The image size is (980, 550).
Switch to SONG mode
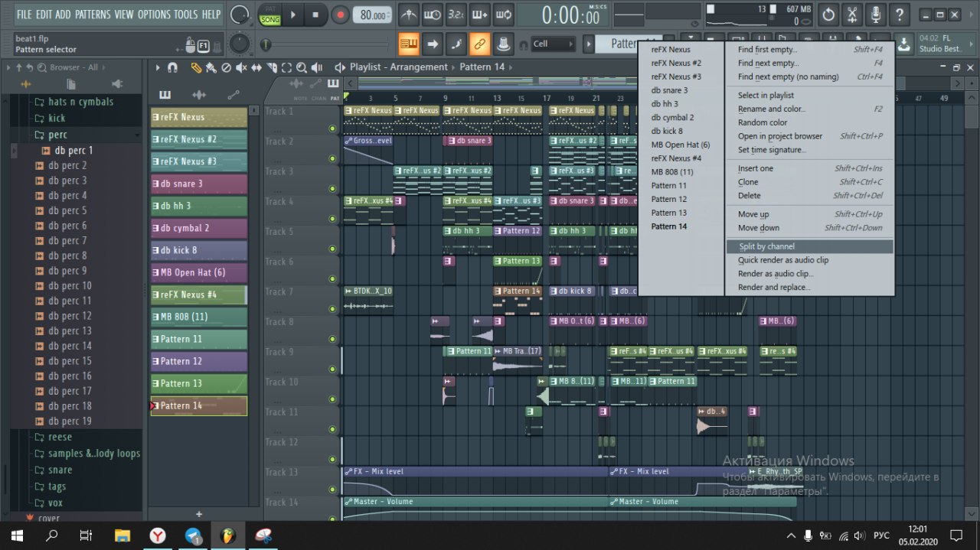pyautogui.click(x=270, y=19)
